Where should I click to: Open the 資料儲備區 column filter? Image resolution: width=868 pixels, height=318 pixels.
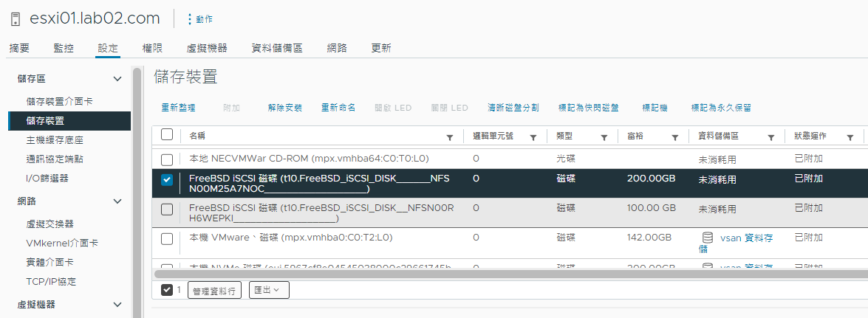point(770,137)
